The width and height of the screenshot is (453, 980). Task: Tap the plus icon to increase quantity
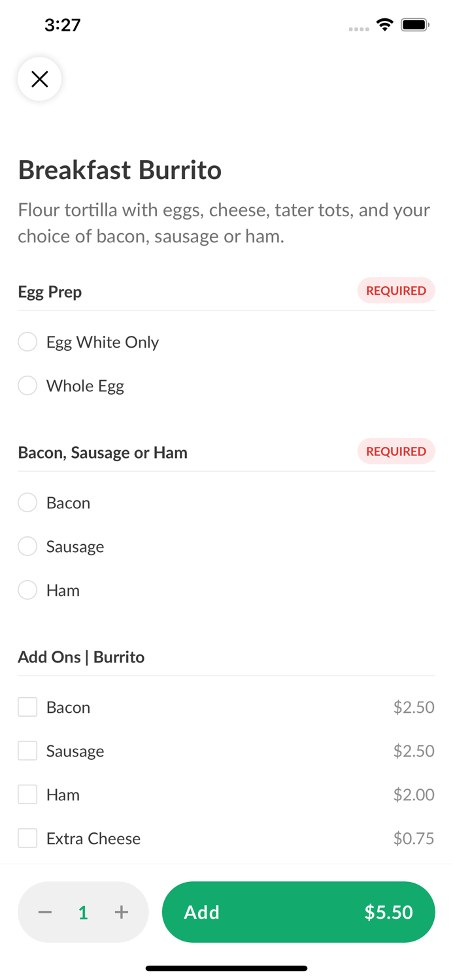click(122, 912)
